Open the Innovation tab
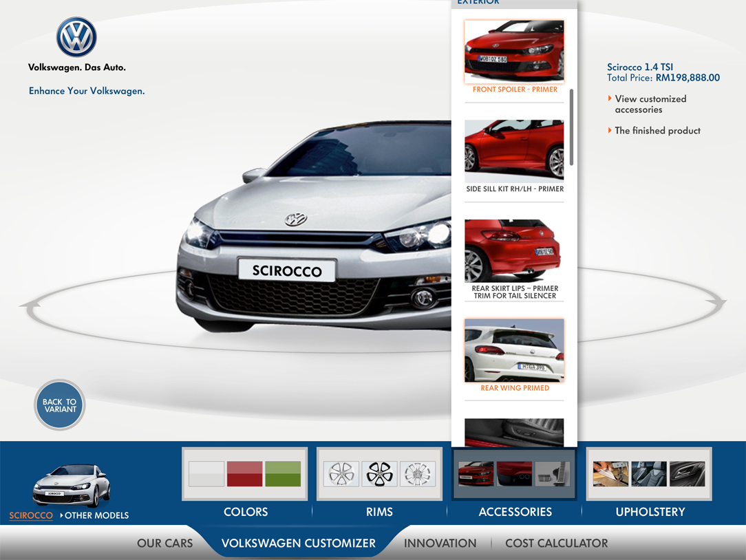This screenshot has height=560, width=746. point(440,543)
